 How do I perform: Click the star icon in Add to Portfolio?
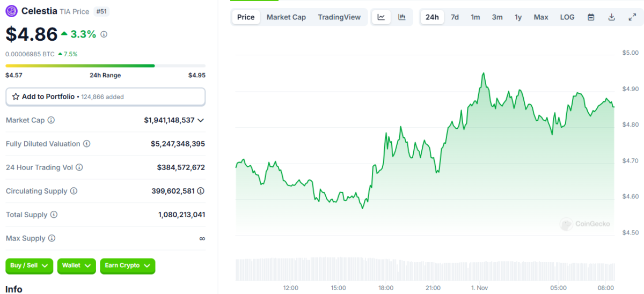16,97
